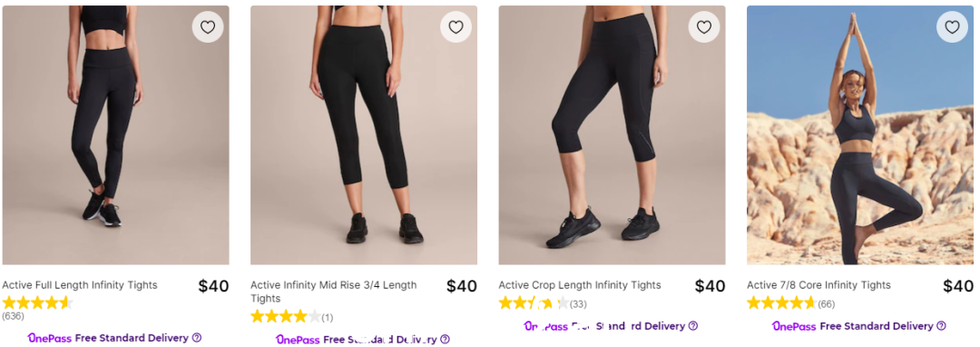980x347 pixels.
Task: Add Crop Length Infinity Tights to wishlist
Action: tap(704, 27)
